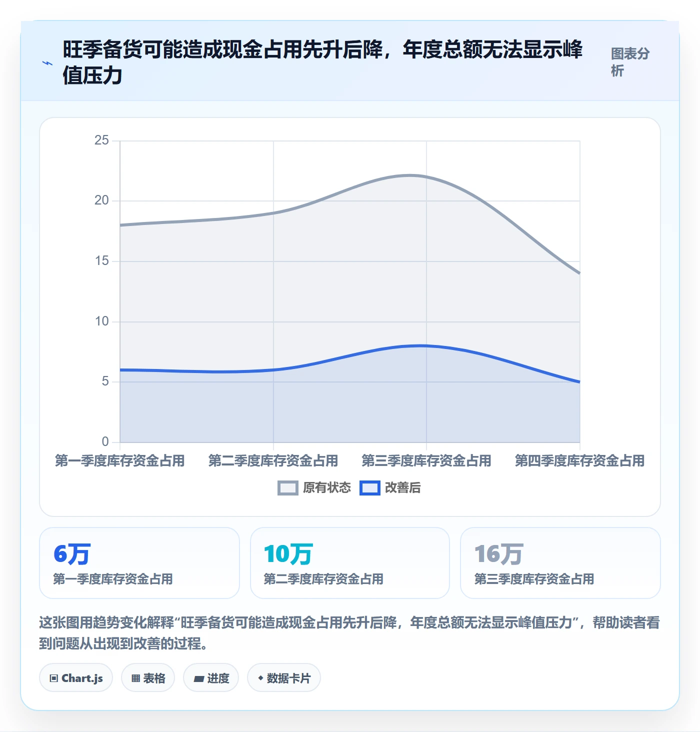This screenshot has height=732, width=700.
Task: Open the Chart.js chip
Action: 76,678
